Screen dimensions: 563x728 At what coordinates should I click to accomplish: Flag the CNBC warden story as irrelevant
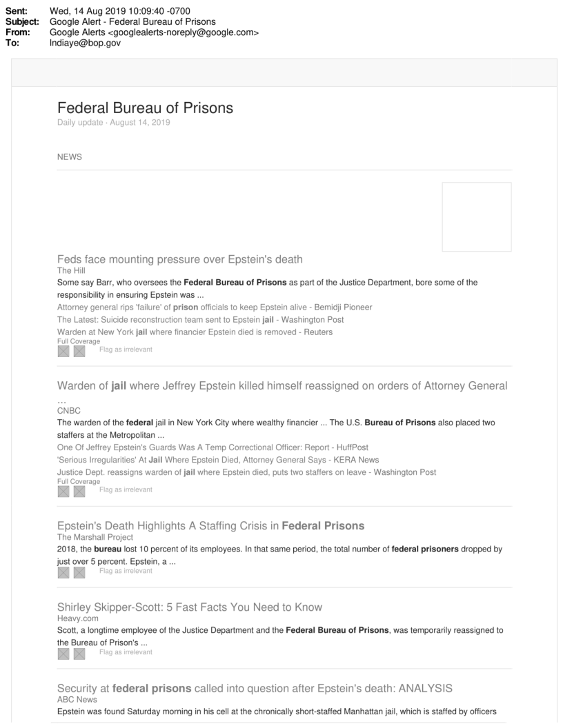126,490
